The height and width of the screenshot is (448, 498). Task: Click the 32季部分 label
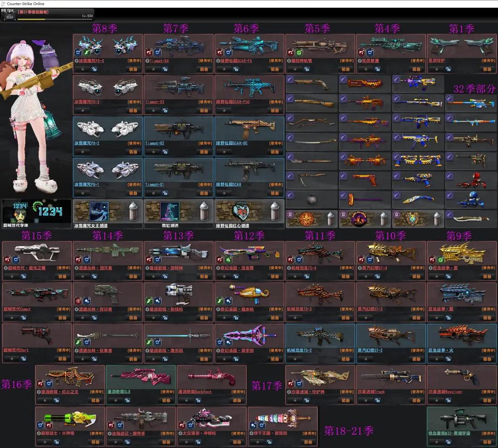[x=474, y=89]
